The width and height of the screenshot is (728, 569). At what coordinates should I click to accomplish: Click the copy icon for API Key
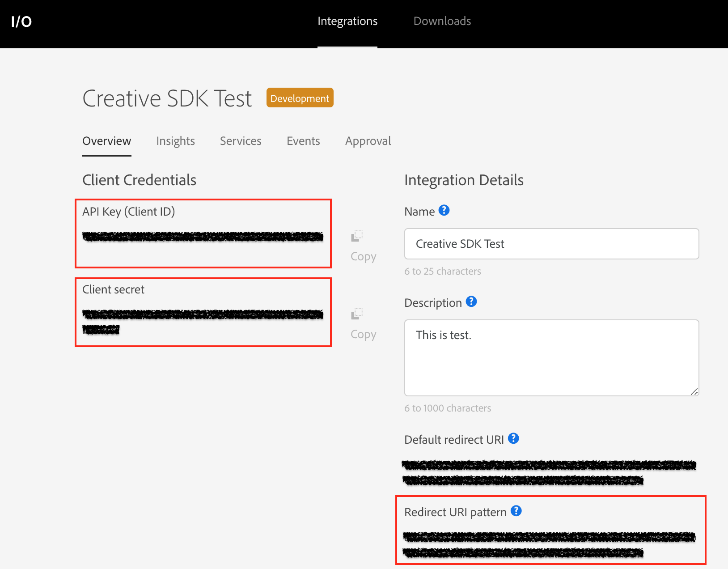356,236
